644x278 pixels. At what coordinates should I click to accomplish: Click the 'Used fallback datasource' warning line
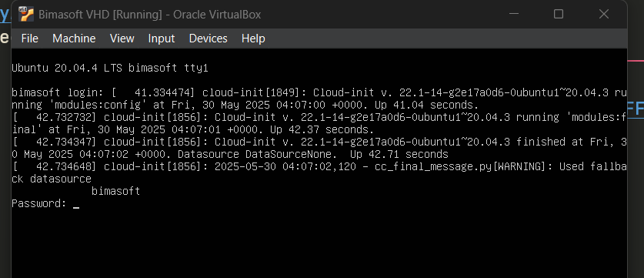319,172
